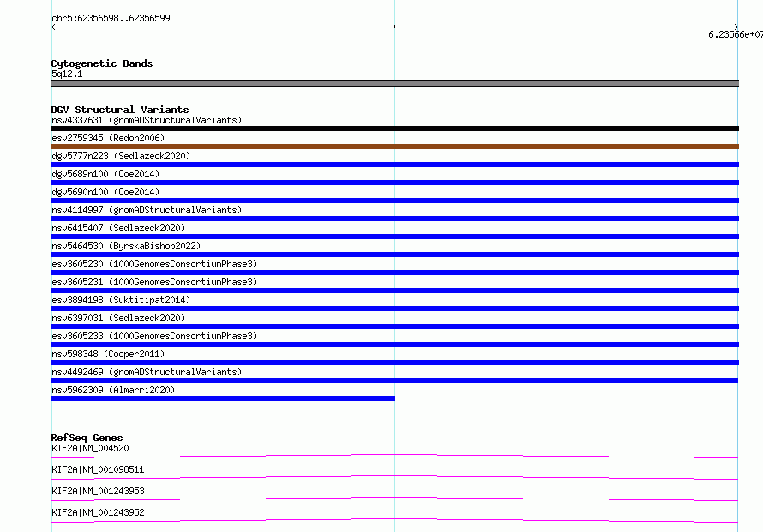Click the short blue nsv5962309 variant bar
This screenshot has width=763, height=532.
coord(223,398)
